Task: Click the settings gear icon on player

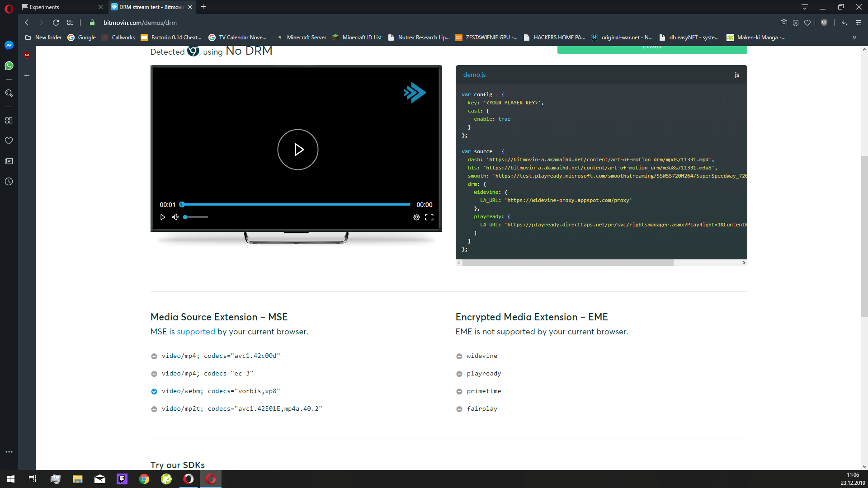Action: point(417,217)
